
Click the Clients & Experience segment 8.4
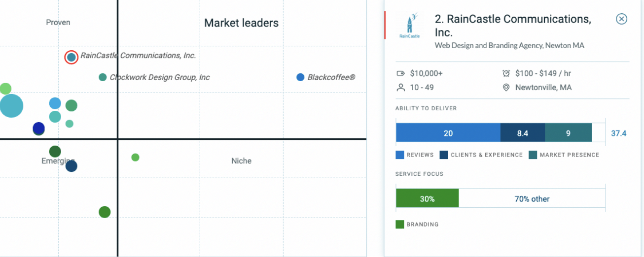tap(523, 133)
